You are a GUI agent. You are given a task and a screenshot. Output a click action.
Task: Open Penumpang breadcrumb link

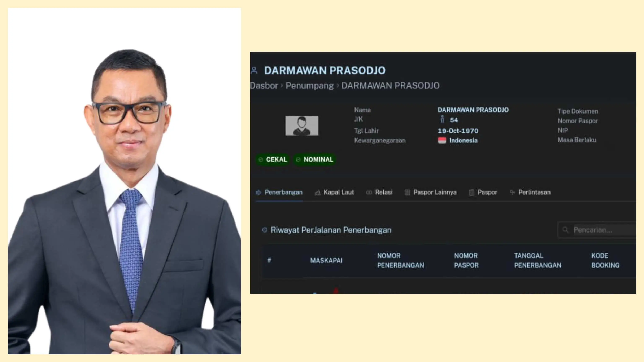tap(309, 86)
